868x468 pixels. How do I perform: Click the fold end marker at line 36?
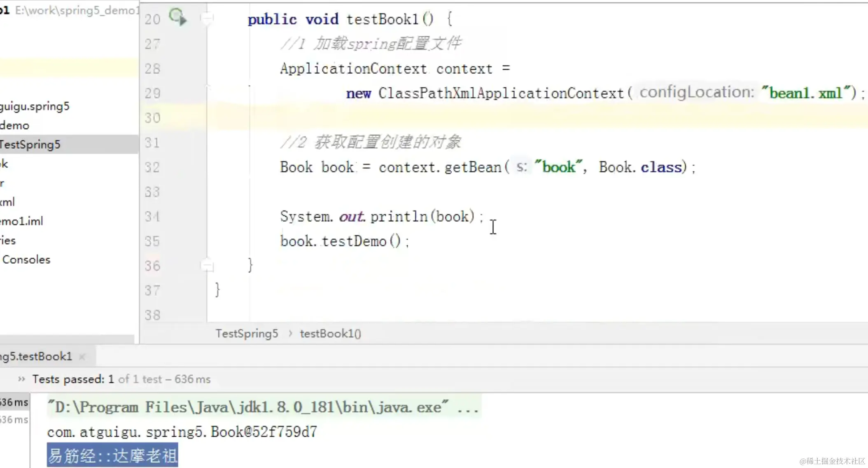tap(207, 266)
